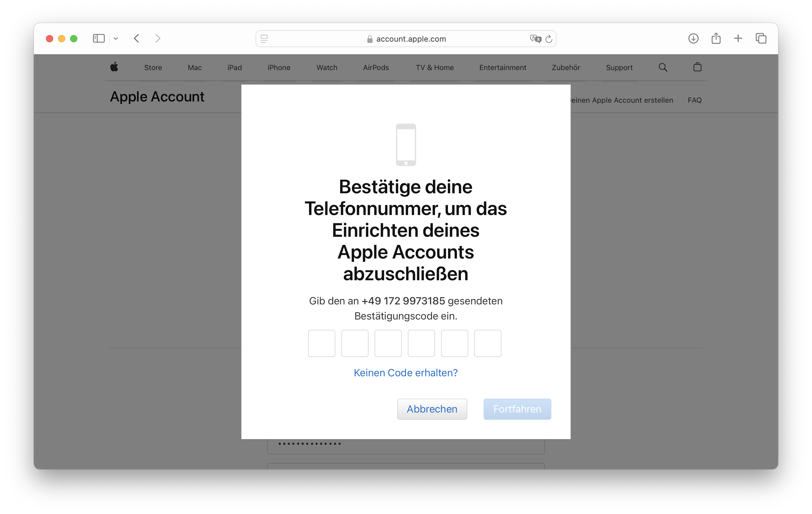Click the Abbrechen button to cancel

[432, 409]
